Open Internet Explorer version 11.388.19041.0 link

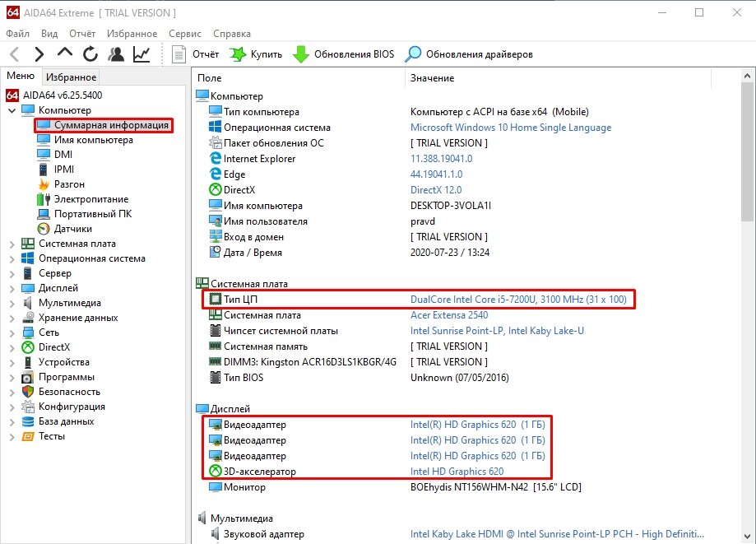441,159
